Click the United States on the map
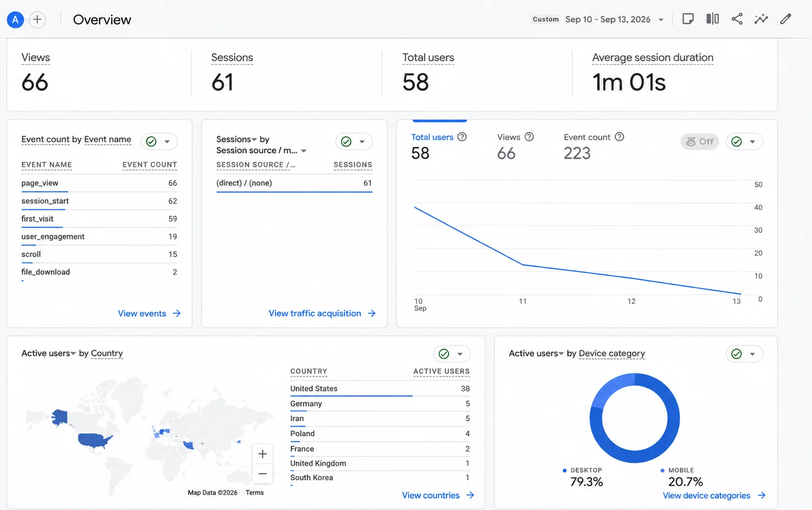The width and height of the screenshot is (812, 510). coord(94,440)
